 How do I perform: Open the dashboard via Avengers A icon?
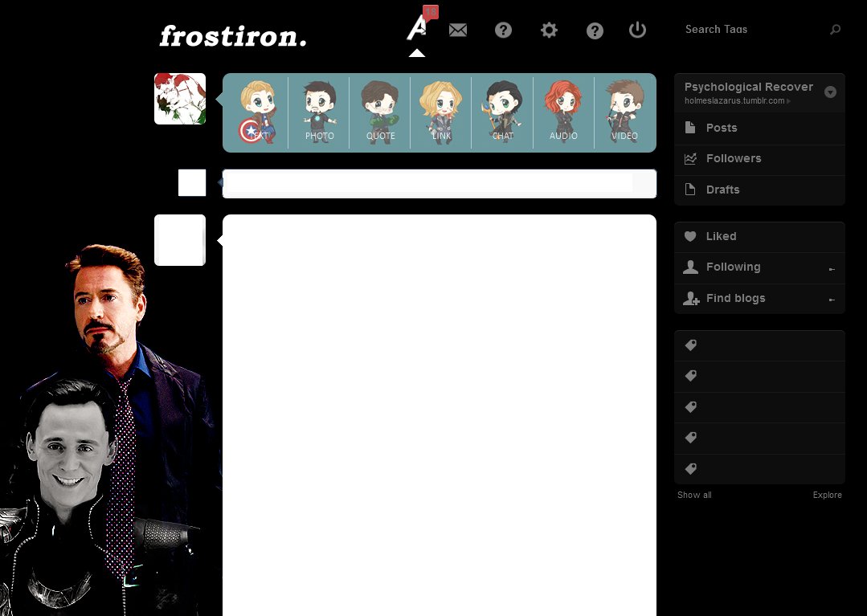(416, 29)
